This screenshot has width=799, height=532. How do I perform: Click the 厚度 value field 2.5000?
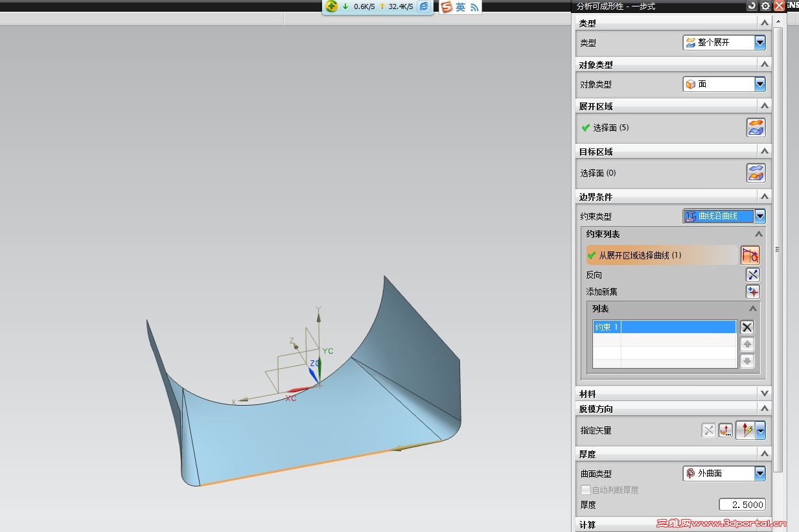point(743,505)
